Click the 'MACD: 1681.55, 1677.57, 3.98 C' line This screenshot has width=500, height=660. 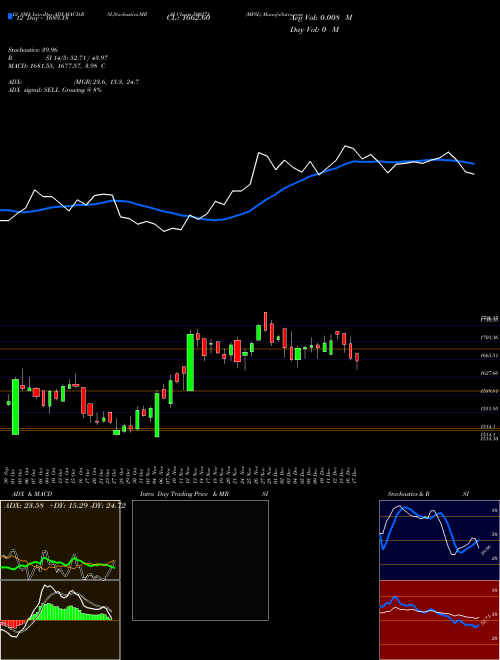click(56, 66)
